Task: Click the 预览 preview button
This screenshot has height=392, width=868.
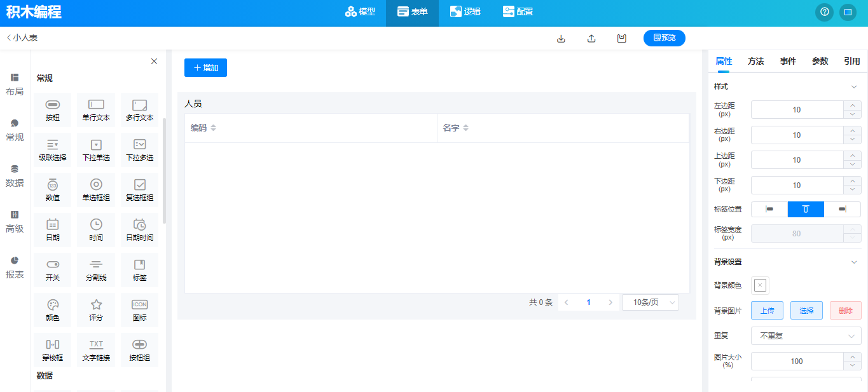Action: (664, 38)
